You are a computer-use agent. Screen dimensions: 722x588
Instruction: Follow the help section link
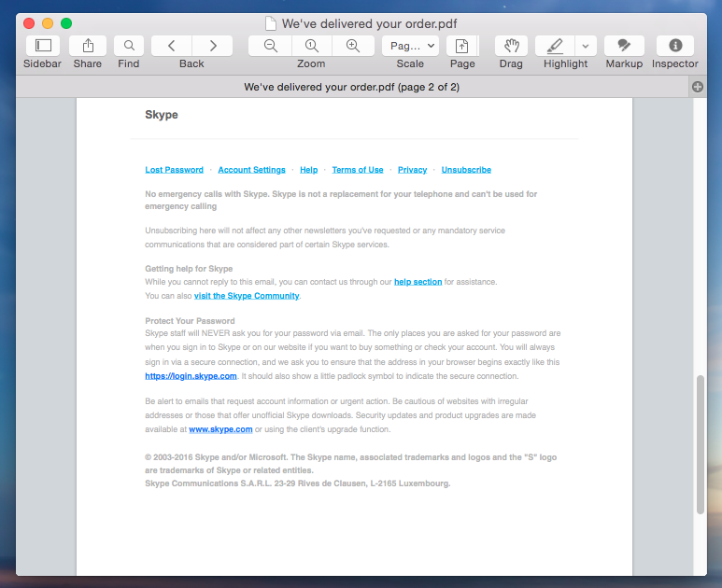tap(418, 282)
